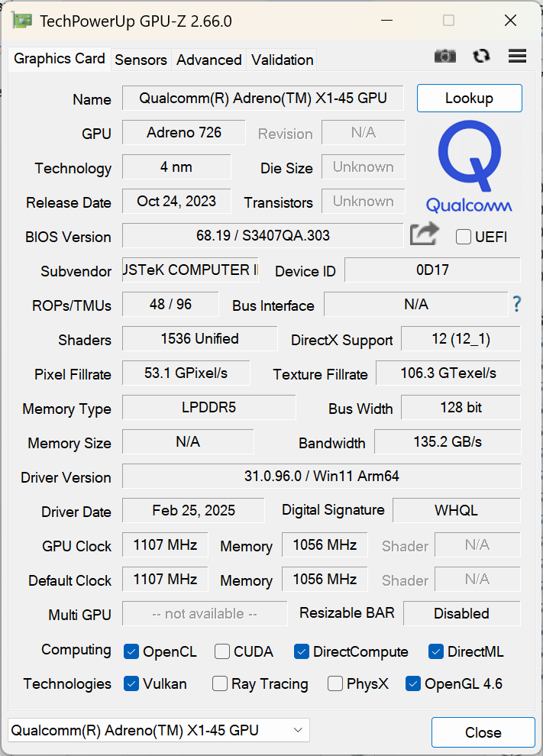Screen dimensions: 543x756
Task: Click the Memory Size N/A field
Action: click(x=188, y=441)
